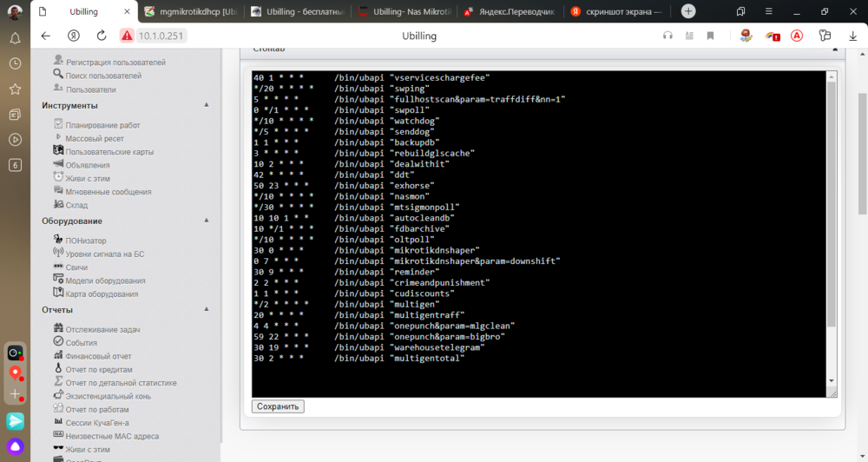Image resolution: width=868 pixels, height=462 pixels.
Task: Open the Склад link
Action: (x=76, y=205)
